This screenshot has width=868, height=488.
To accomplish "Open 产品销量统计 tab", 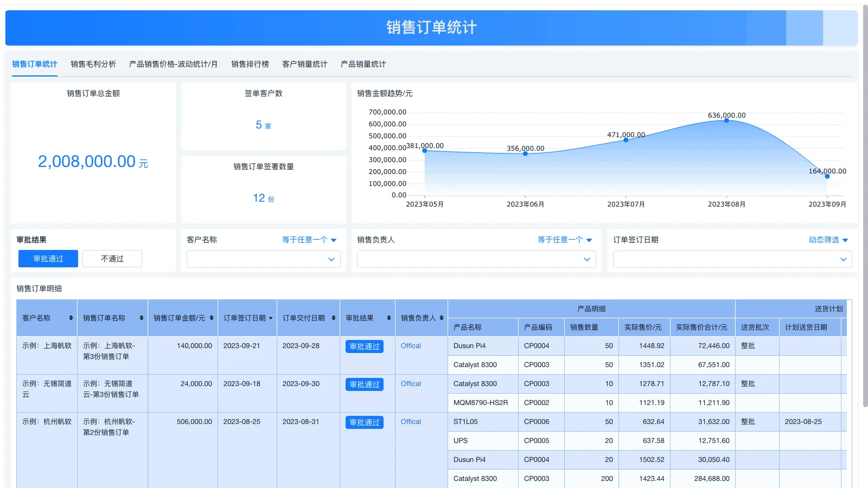I will click(363, 64).
